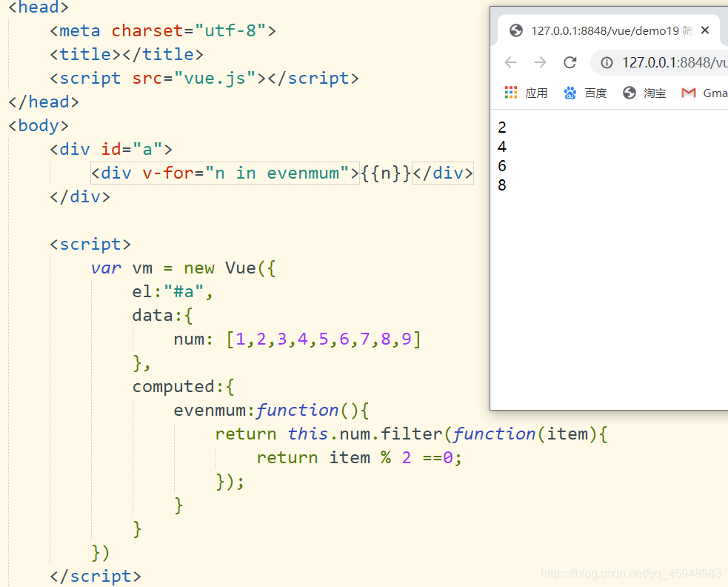Click the return this.num.filter line
The image size is (728, 587).
tap(411, 434)
